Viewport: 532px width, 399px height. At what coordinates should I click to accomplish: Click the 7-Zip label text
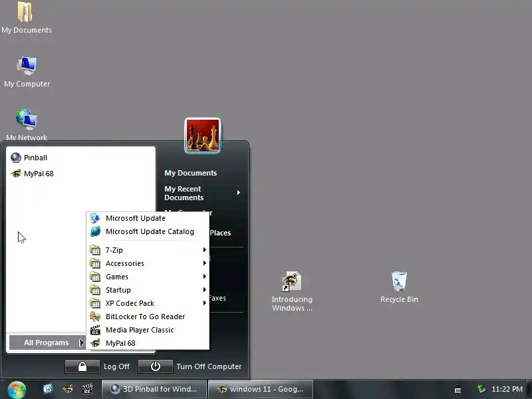point(114,250)
